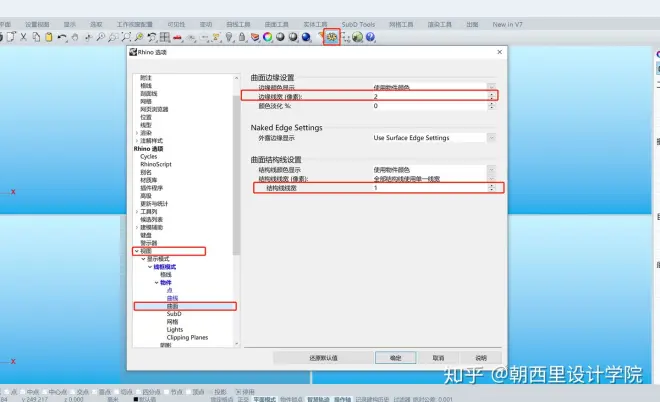Collapse the 显示模式 tree node
660x402 pixels.
pyautogui.click(x=143, y=259)
